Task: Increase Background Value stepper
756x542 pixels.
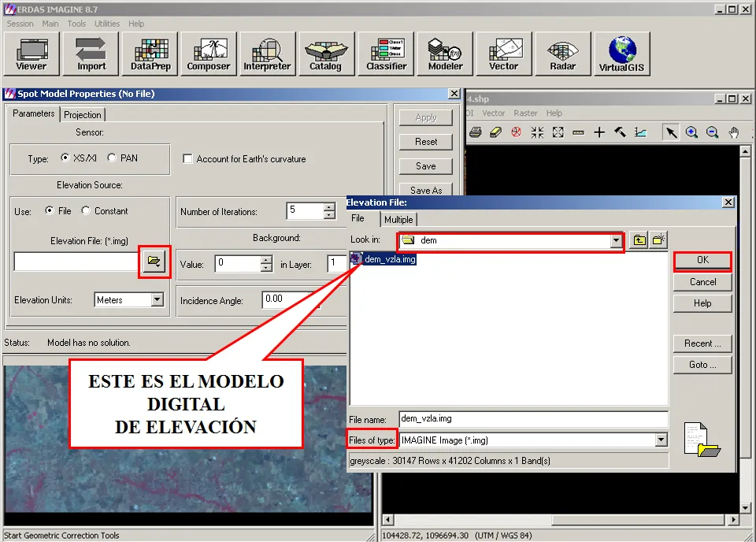Action: [x=266, y=260]
